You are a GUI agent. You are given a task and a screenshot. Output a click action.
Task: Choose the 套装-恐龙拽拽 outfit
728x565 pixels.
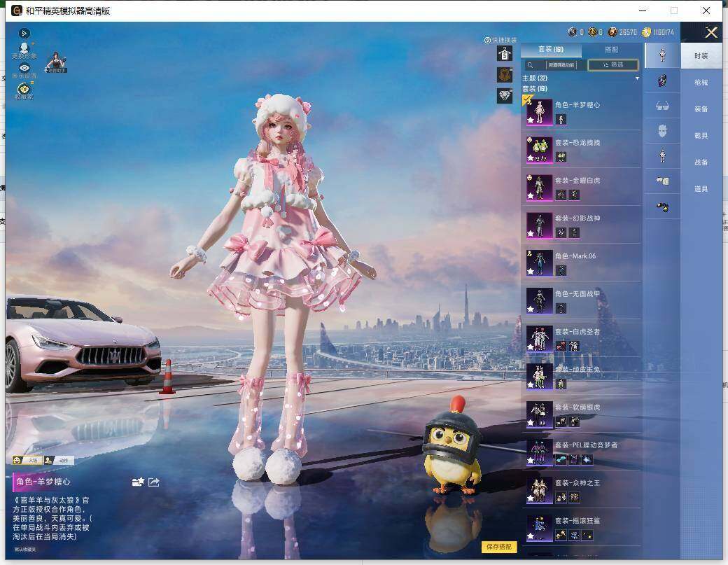(581, 150)
